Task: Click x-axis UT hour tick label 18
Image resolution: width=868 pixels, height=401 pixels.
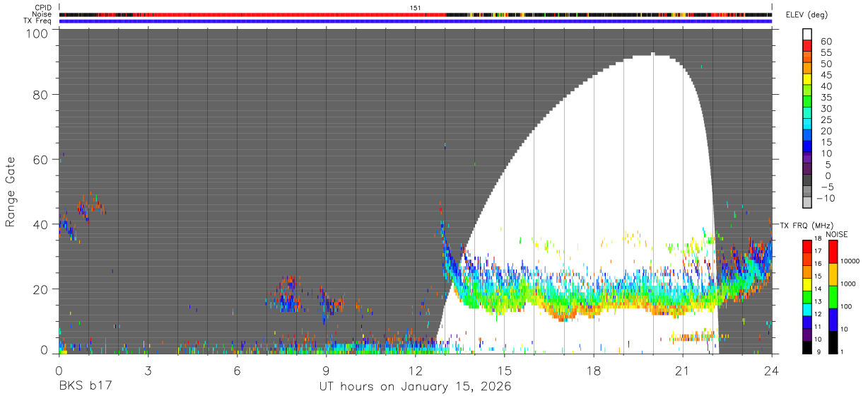Action: pyautogui.click(x=594, y=371)
